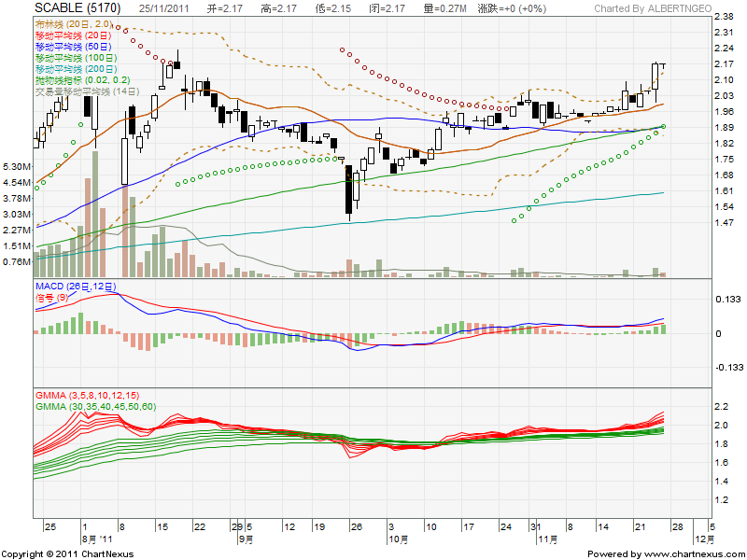The image size is (747, 560).
Task: Click the 10月 month axis label
Action: 398,539
